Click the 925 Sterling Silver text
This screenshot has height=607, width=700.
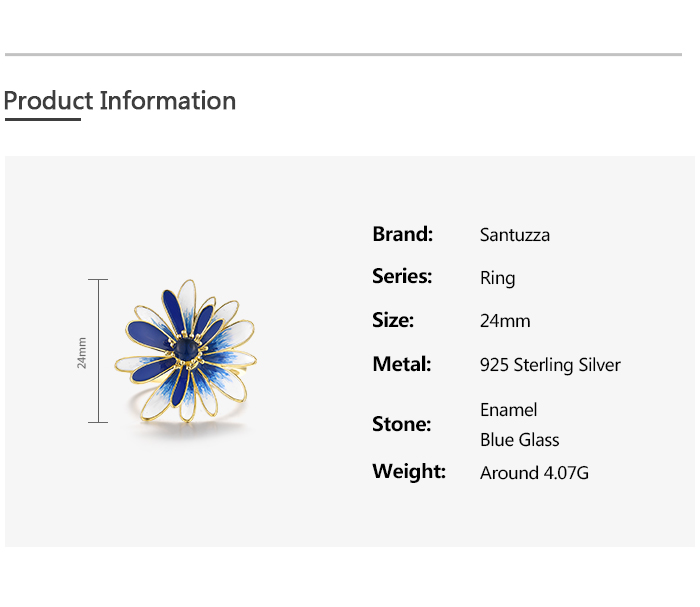[x=550, y=365]
